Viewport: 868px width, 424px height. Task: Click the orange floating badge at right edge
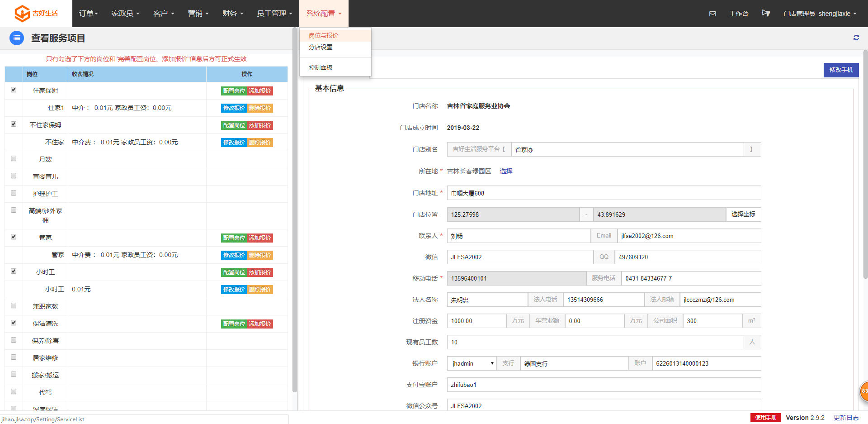click(x=863, y=391)
